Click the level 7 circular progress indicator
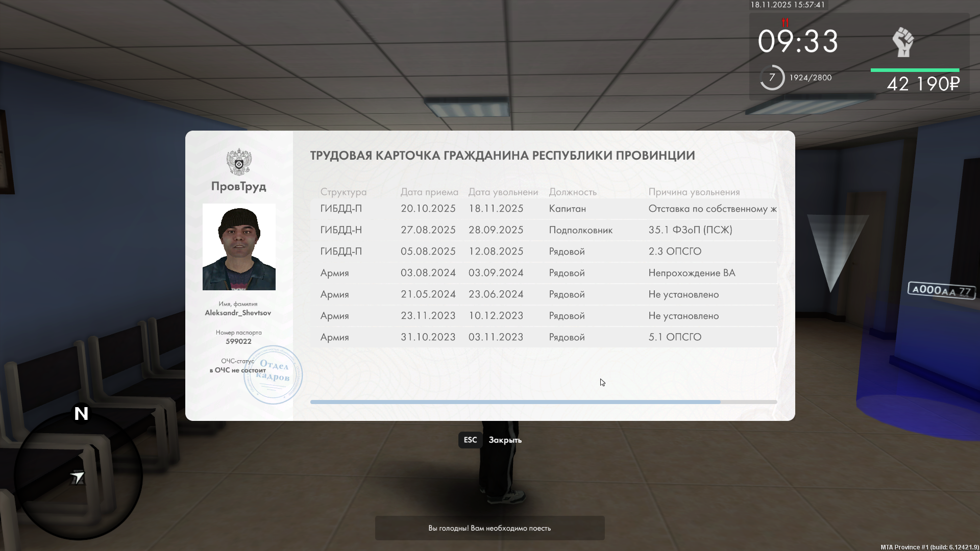This screenshot has height=551, width=980. pos(772,78)
